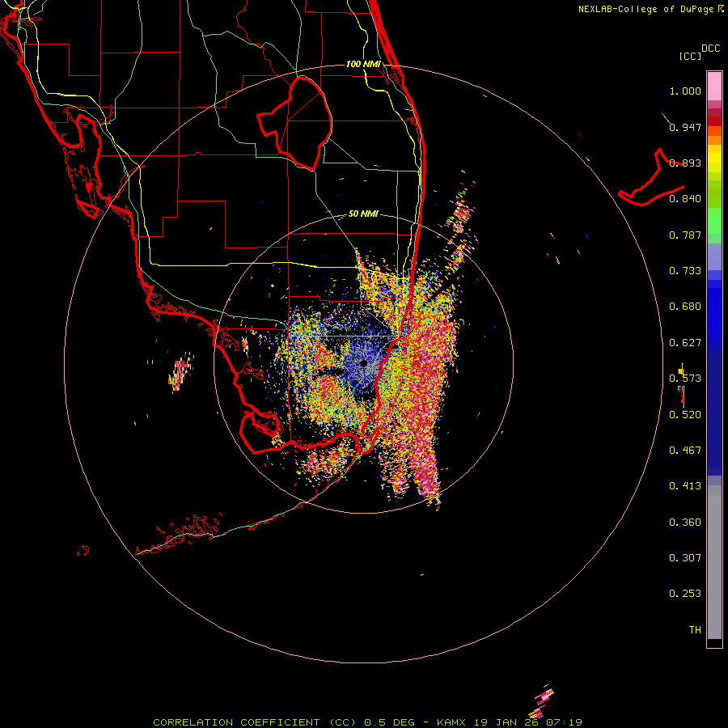Click the TH threshold label
The height and width of the screenshot is (728, 728).
[x=695, y=630]
